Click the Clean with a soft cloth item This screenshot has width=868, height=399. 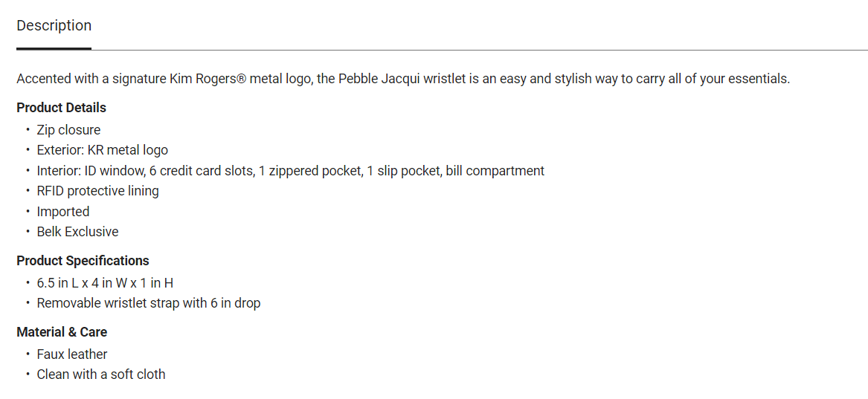tap(101, 374)
